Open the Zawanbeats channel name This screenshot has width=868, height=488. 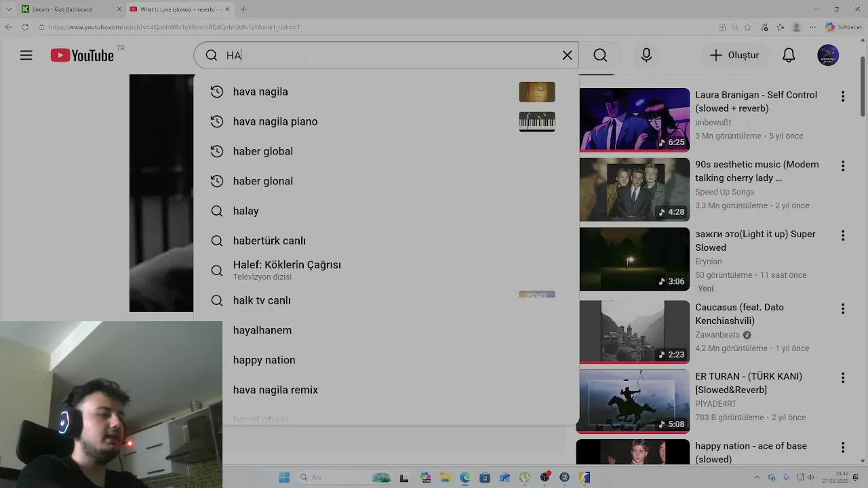[718, 335]
